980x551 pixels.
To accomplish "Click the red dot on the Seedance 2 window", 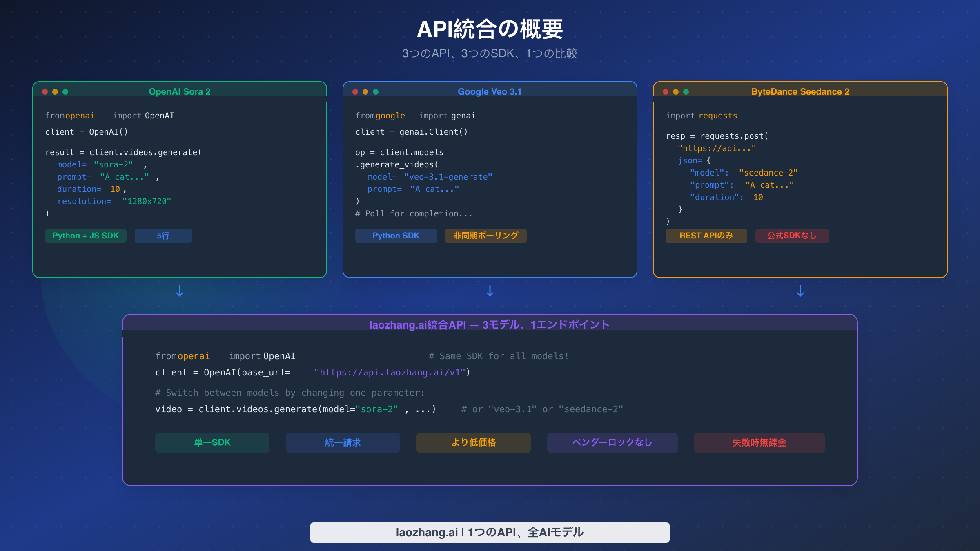I will 665,92.
